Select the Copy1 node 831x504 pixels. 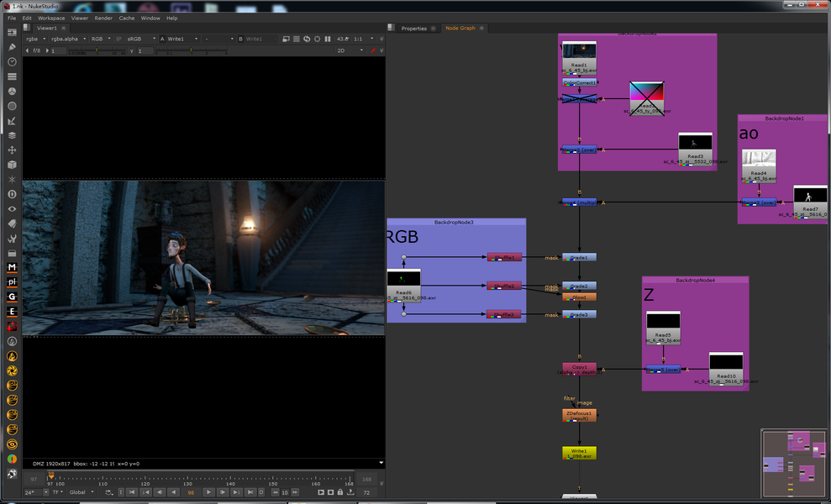click(x=579, y=368)
